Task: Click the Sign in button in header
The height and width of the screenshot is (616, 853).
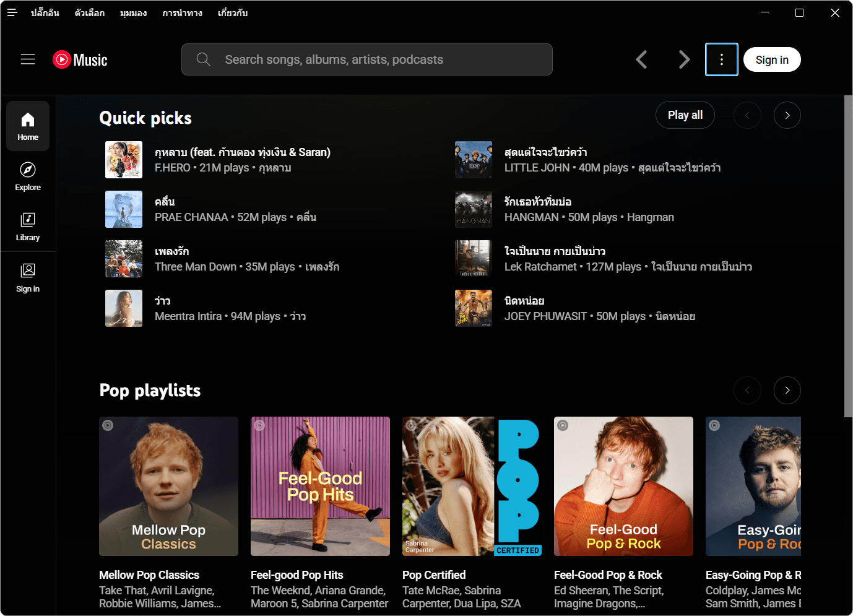Action: [772, 59]
